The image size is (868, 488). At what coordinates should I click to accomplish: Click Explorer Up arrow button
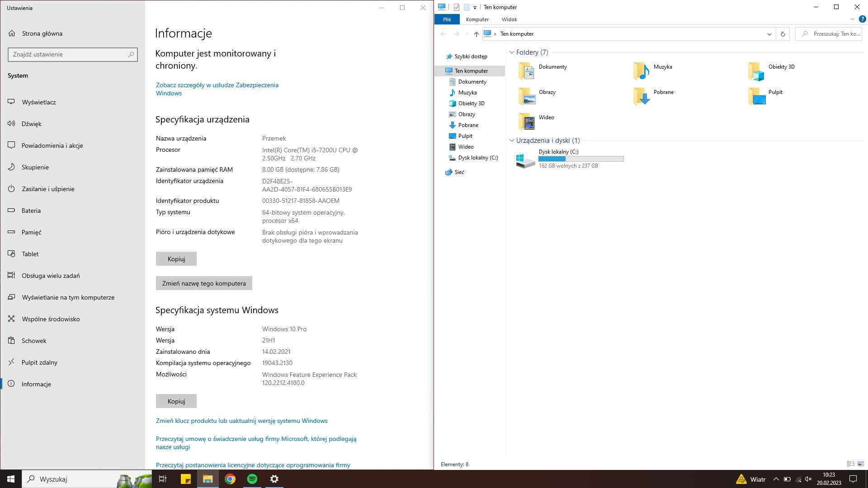point(476,34)
